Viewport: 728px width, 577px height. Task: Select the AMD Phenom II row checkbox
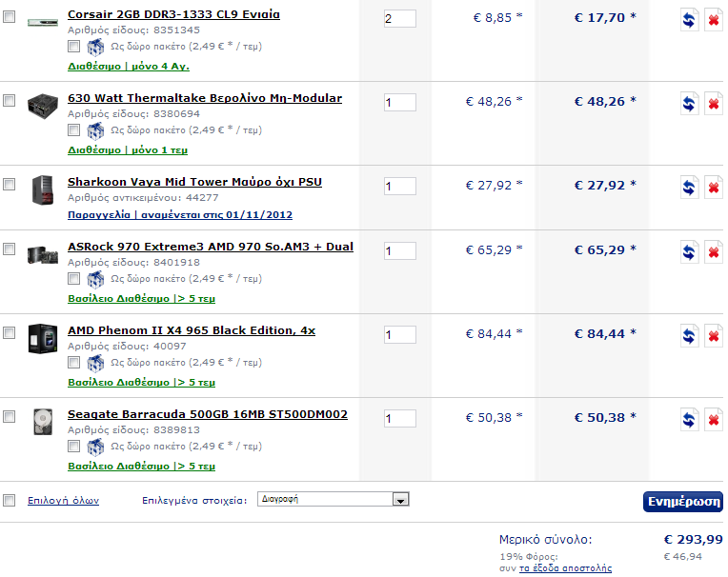pyautogui.click(x=9, y=333)
